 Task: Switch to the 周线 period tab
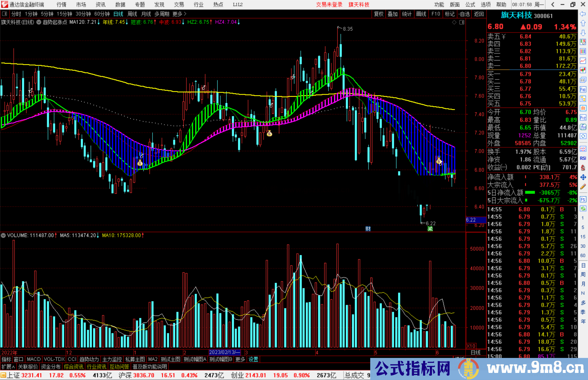pos(132,14)
